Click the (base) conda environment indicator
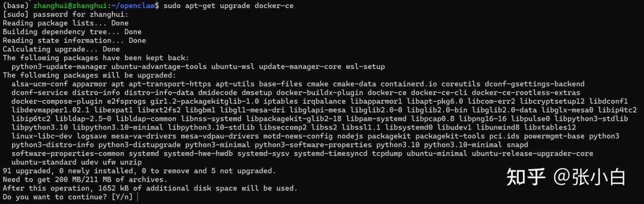 (16, 5)
